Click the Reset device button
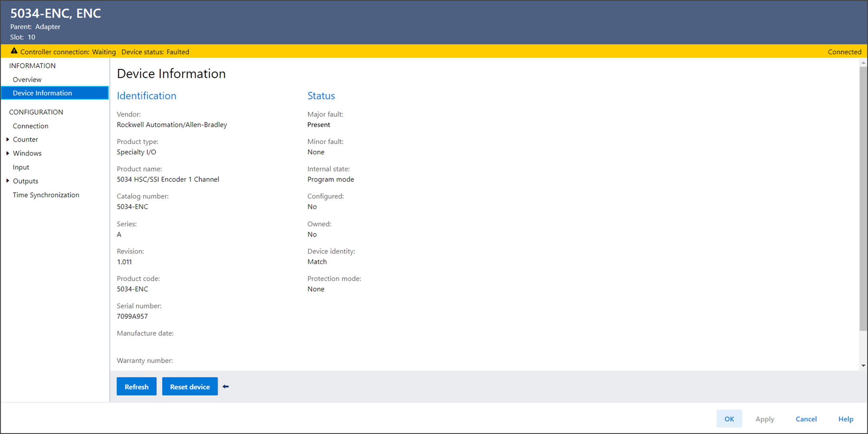 point(190,387)
